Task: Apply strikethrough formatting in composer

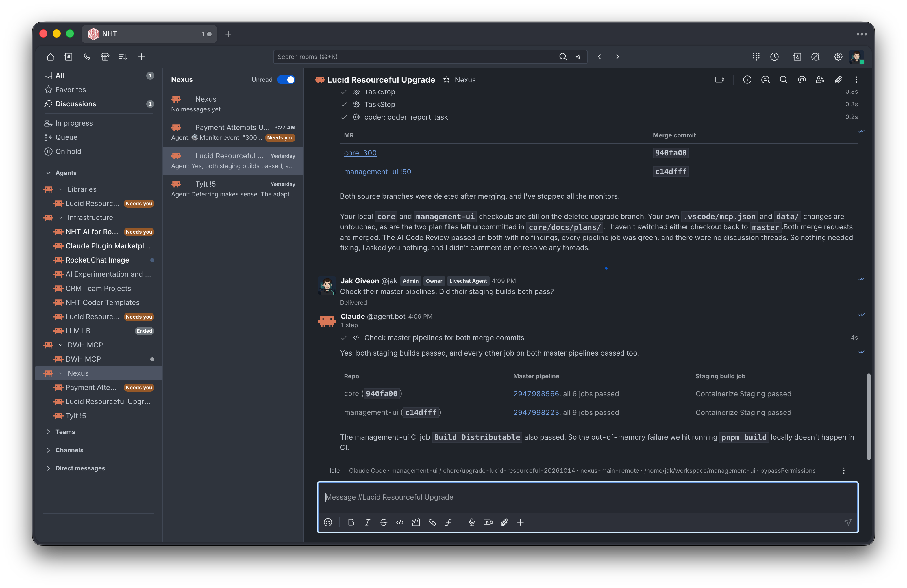Action: click(x=384, y=522)
